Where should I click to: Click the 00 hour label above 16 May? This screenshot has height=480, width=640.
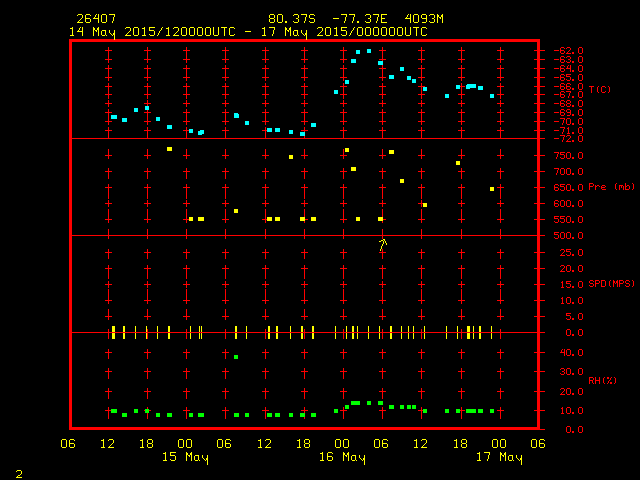[x=342, y=444]
